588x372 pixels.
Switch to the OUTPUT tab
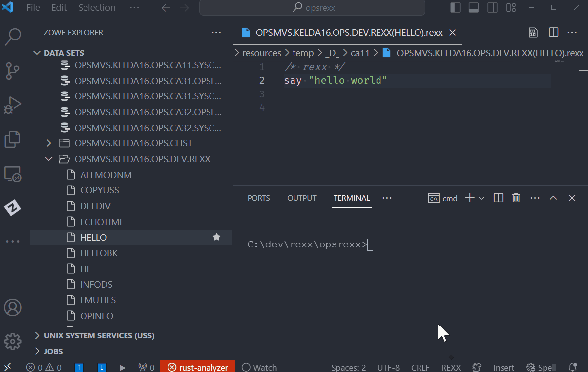click(x=301, y=197)
